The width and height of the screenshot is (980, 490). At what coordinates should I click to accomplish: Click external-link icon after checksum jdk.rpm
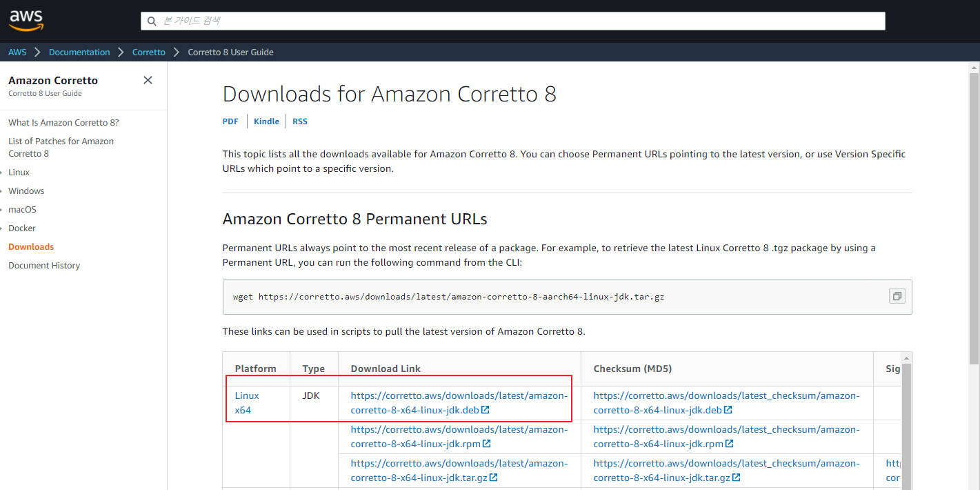point(730,444)
